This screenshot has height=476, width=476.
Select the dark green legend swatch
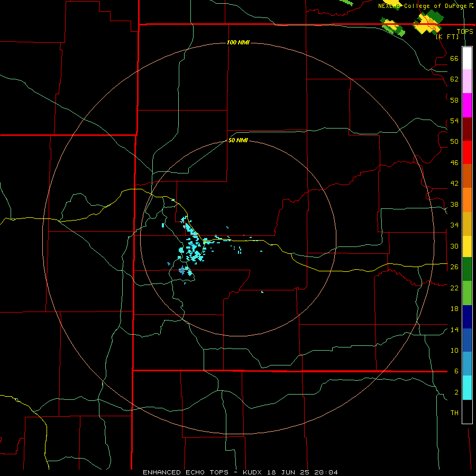coord(467,269)
